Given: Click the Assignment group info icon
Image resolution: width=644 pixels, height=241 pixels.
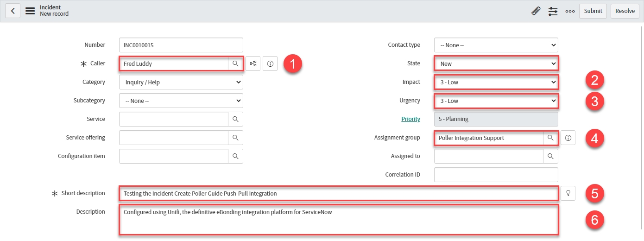Looking at the screenshot, I should [568, 138].
